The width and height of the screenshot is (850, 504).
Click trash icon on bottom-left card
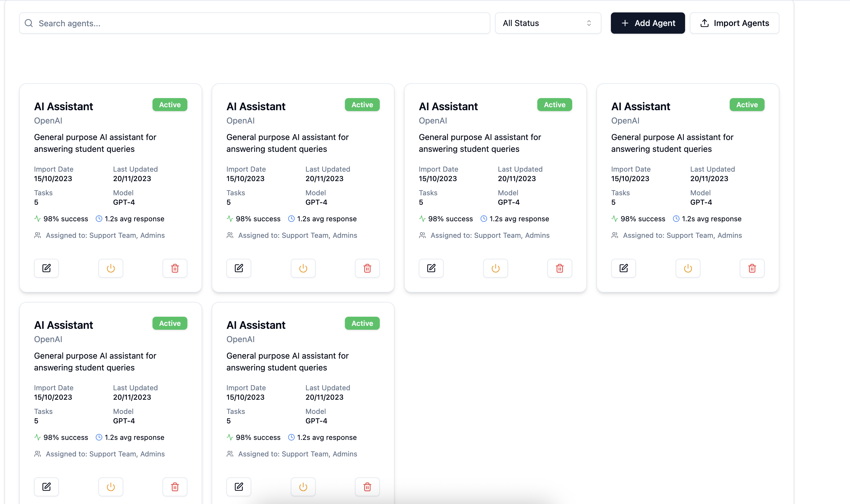[175, 487]
